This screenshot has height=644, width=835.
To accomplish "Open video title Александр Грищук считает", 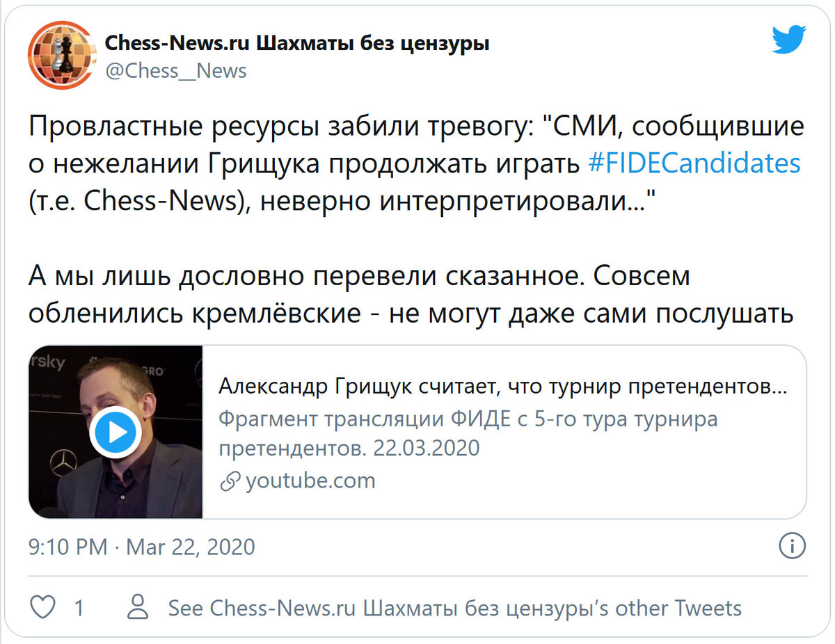I will tap(502, 387).
